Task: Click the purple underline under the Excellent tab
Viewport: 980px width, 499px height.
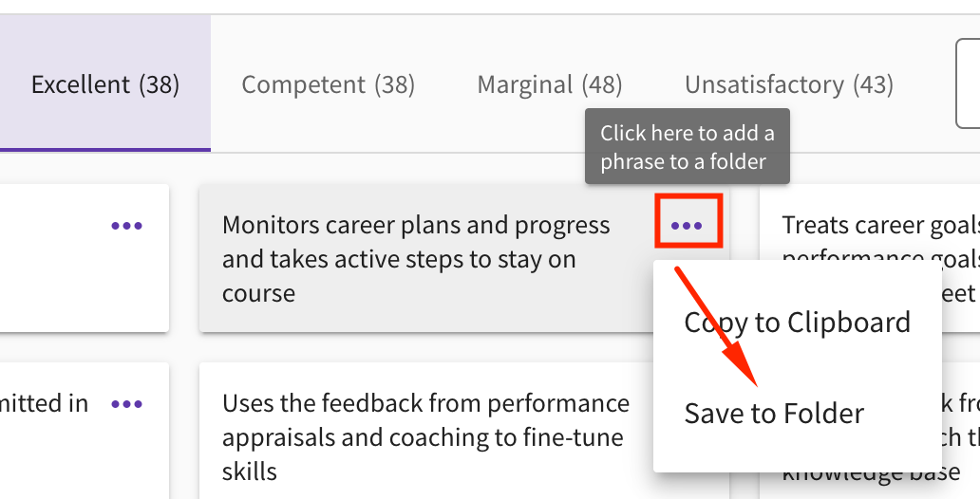Action: [105, 150]
